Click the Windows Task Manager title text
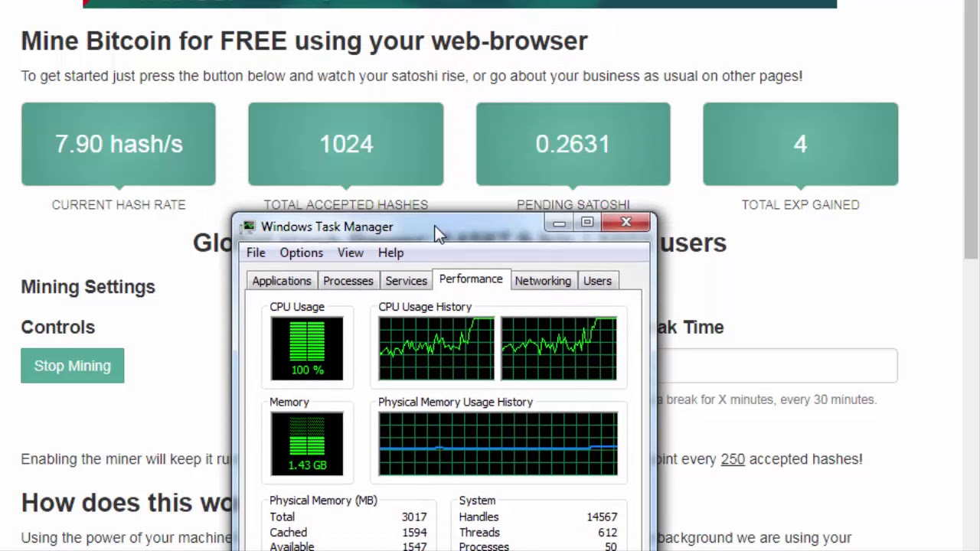The image size is (980, 551). click(x=327, y=227)
